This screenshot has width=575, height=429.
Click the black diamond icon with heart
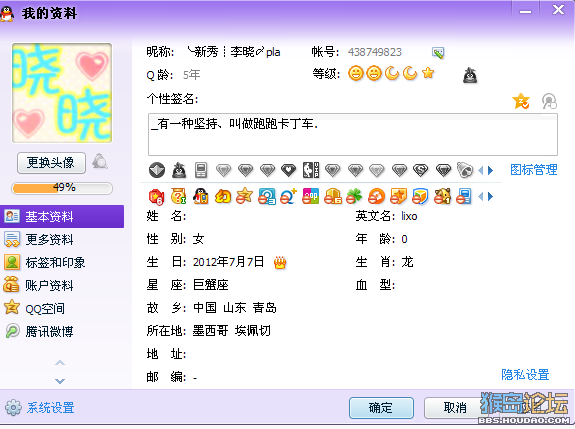[x=289, y=170]
